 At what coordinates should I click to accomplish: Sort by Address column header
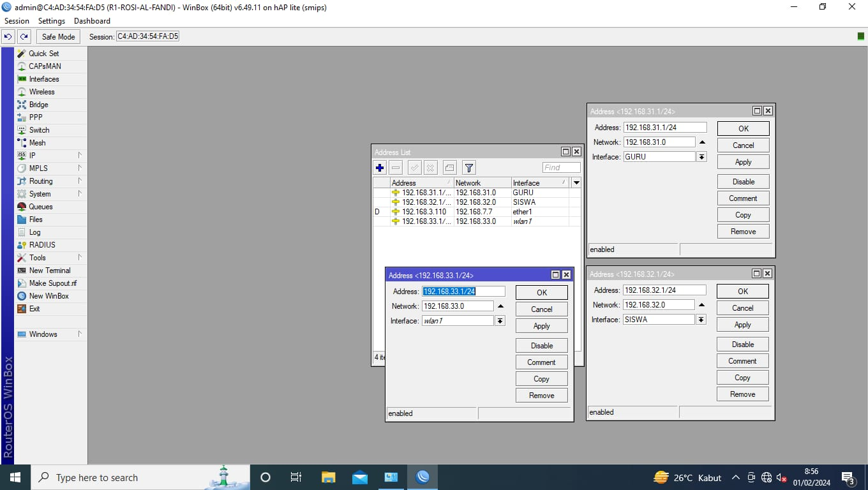tap(421, 182)
